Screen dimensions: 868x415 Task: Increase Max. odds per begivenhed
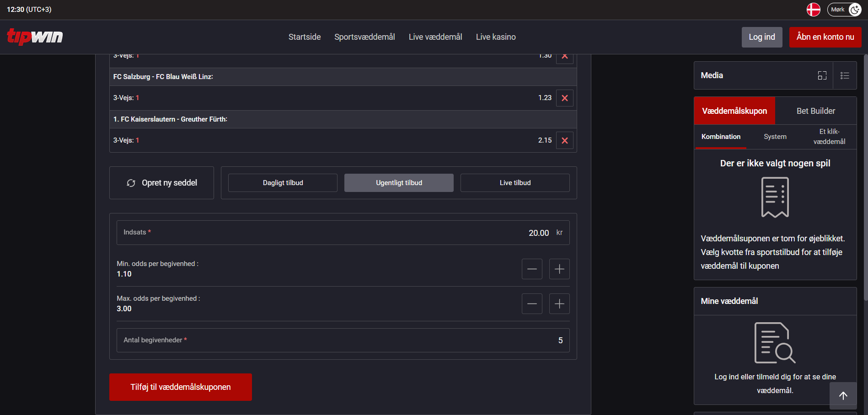tap(559, 303)
